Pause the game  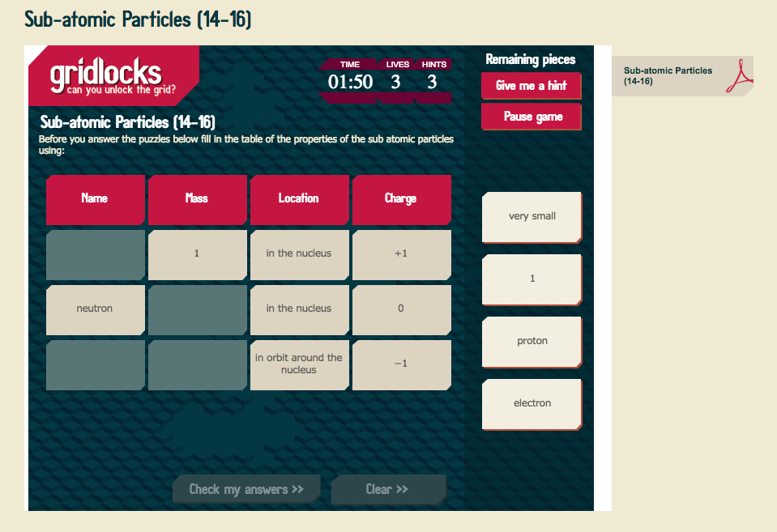pyautogui.click(x=531, y=117)
